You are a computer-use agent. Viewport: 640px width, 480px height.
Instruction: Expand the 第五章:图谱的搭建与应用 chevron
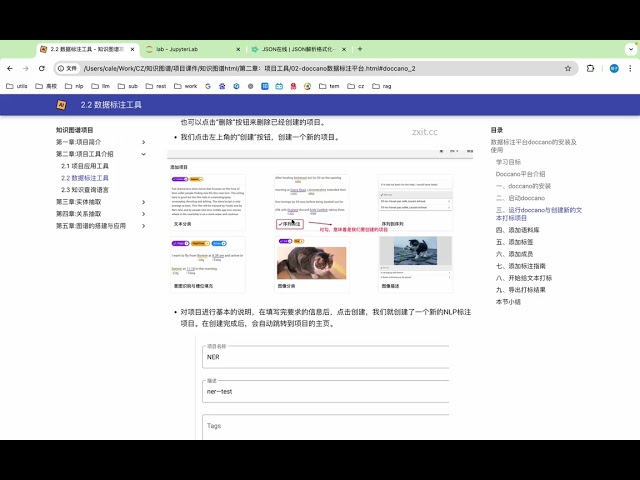click(144, 226)
